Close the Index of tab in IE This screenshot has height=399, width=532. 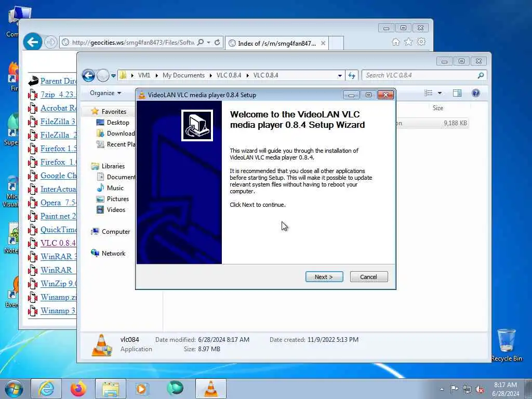pyautogui.click(x=323, y=43)
